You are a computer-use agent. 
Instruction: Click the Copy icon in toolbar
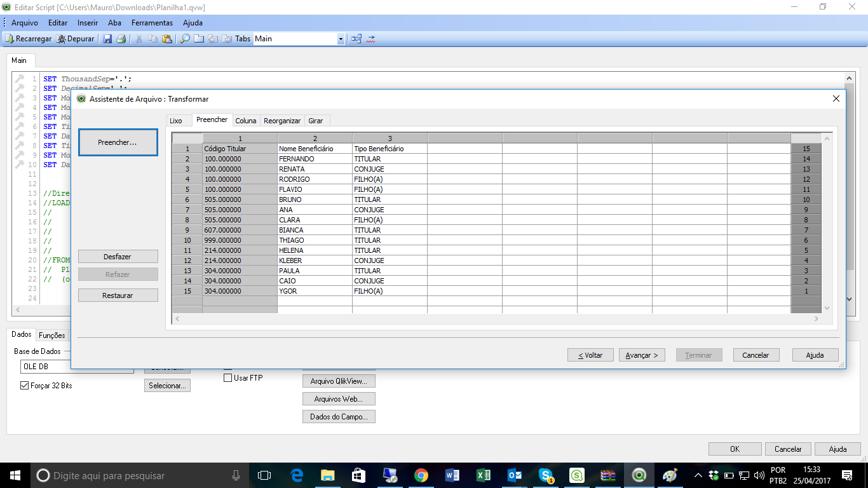(x=153, y=39)
